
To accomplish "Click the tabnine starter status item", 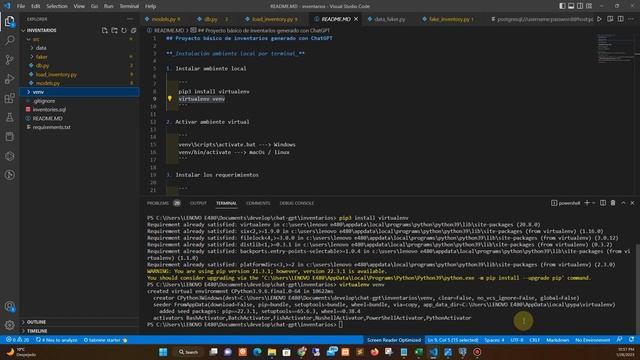I will [105, 340].
